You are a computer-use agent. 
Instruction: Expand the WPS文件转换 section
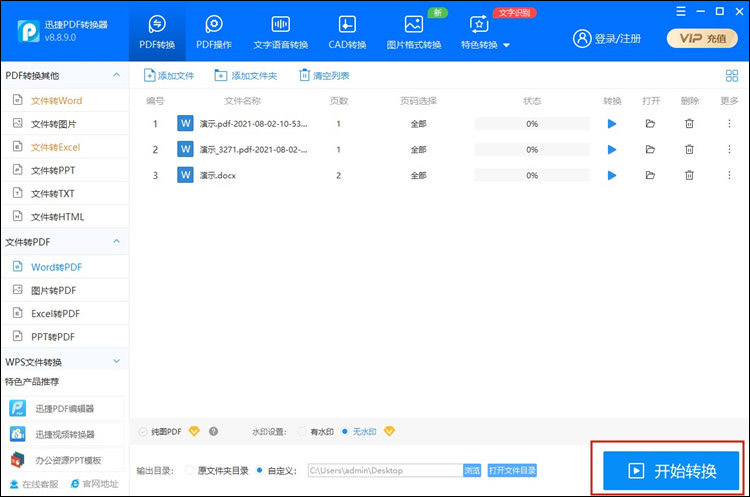point(116,362)
